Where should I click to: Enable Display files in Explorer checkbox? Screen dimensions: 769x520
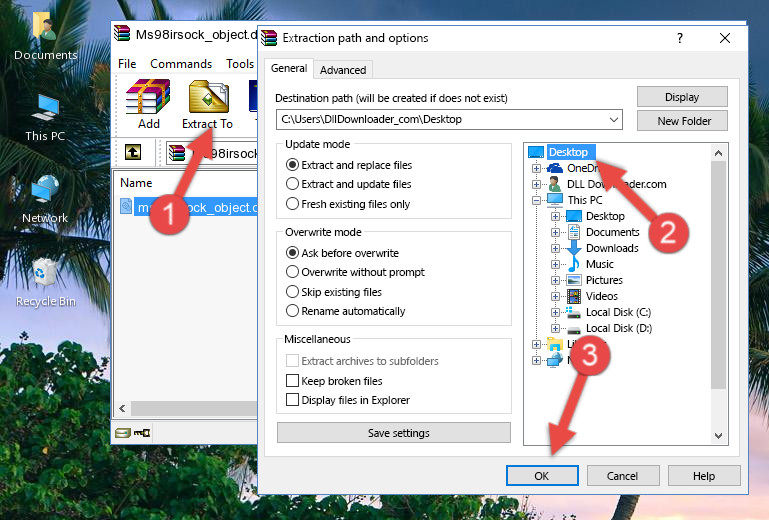[x=292, y=400]
